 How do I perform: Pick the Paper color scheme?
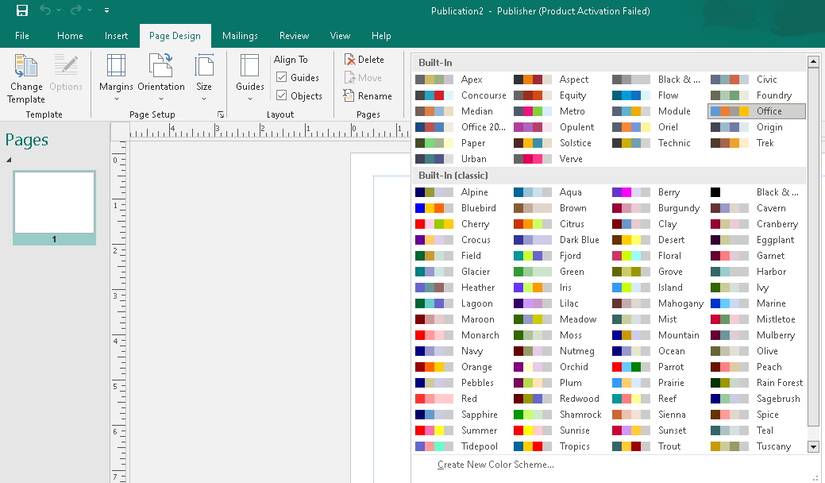click(x=458, y=143)
